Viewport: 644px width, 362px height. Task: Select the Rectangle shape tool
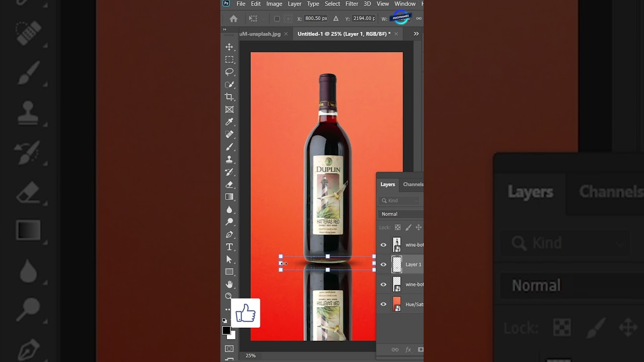click(x=229, y=272)
